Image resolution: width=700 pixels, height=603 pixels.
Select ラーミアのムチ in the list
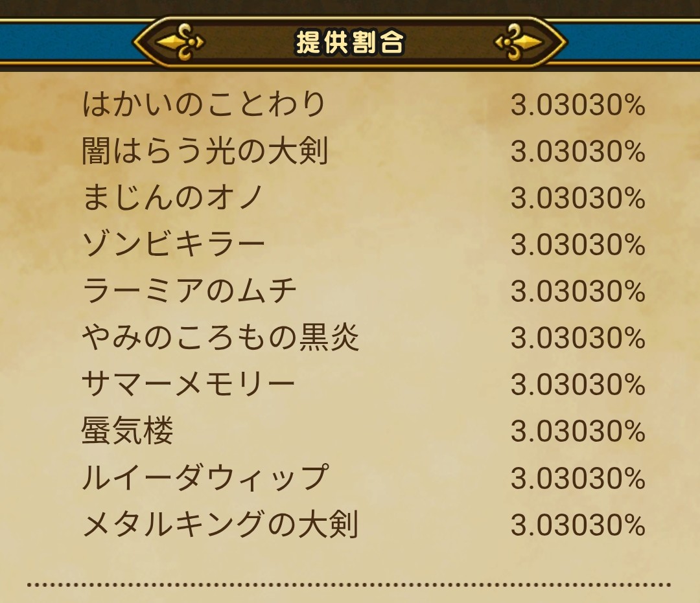pyautogui.click(x=189, y=292)
